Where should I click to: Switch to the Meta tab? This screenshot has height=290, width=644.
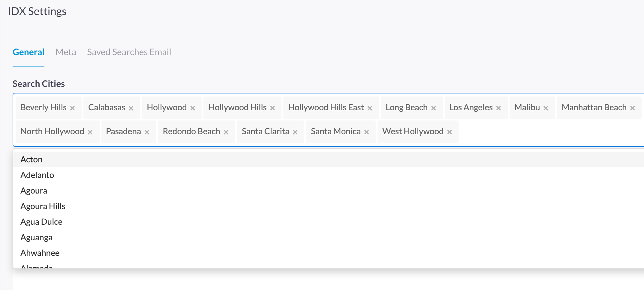coord(66,52)
